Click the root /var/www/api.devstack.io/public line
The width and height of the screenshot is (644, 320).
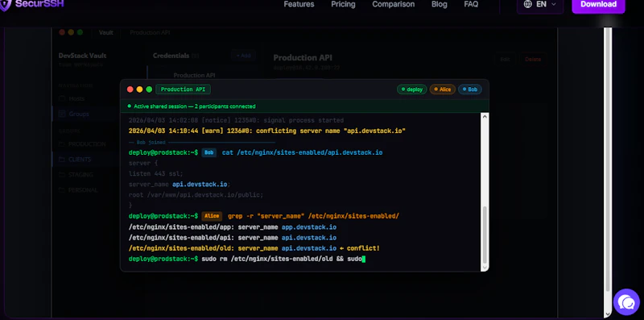[196, 194]
